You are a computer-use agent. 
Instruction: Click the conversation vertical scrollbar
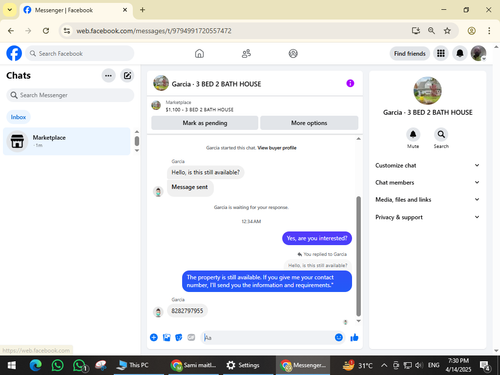pos(359,256)
